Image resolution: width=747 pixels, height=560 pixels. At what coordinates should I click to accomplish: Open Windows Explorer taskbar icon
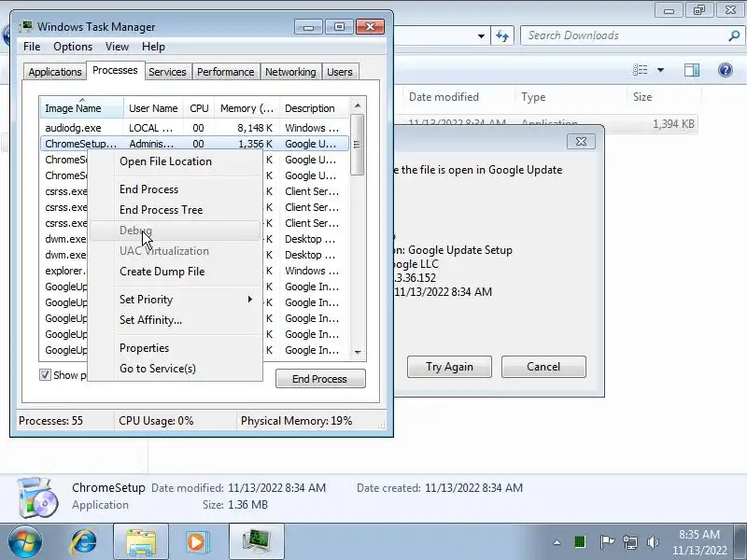[x=141, y=542]
